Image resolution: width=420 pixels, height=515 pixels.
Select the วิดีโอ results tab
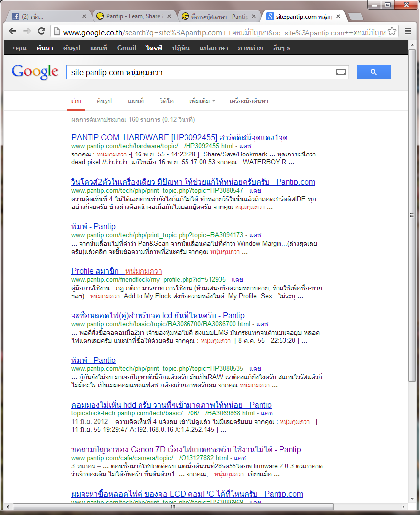click(x=166, y=101)
